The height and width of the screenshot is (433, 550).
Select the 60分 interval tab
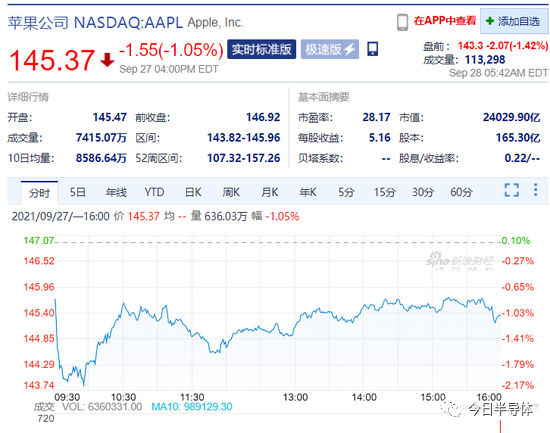click(x=461, y=192)
